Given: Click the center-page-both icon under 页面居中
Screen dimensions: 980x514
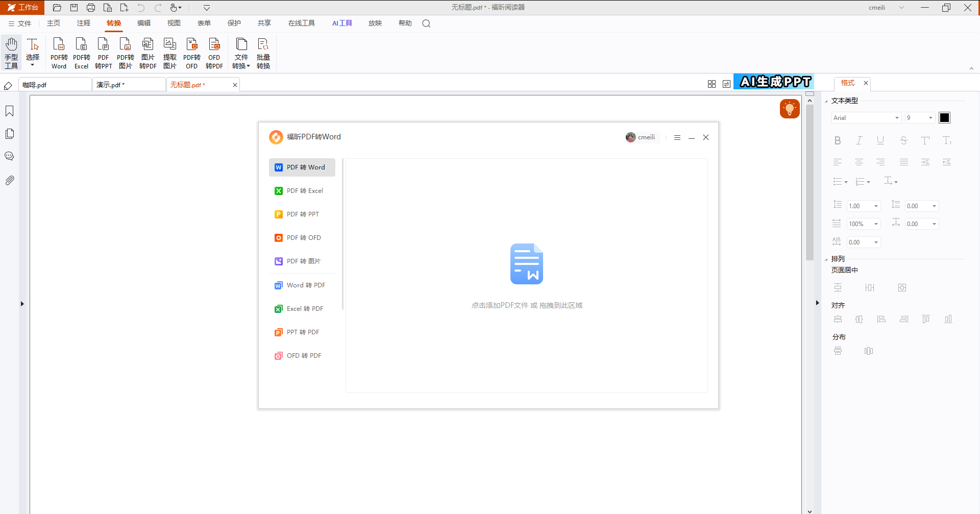Looking at the screenshot, I should pyautogui.click(x=902, y=288).
